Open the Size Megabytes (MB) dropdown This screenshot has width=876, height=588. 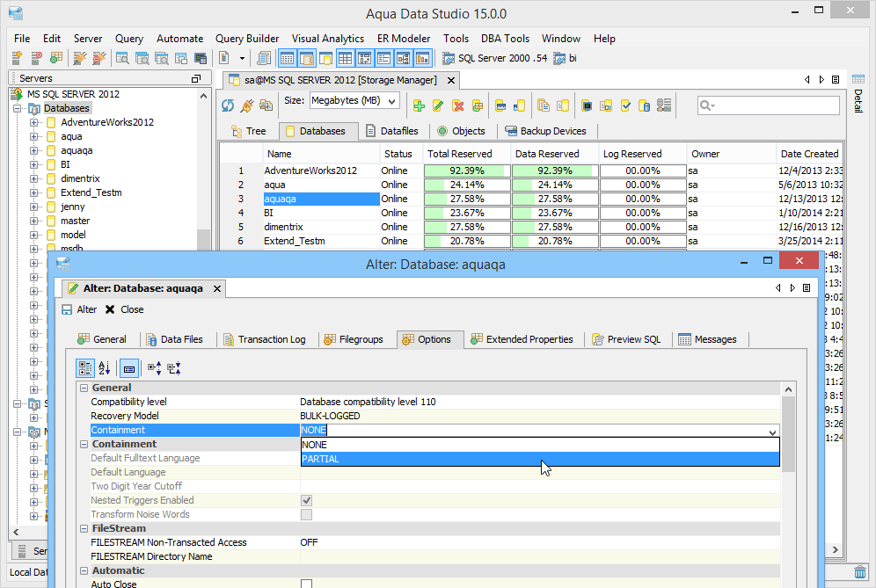click(x=354, y=101)
